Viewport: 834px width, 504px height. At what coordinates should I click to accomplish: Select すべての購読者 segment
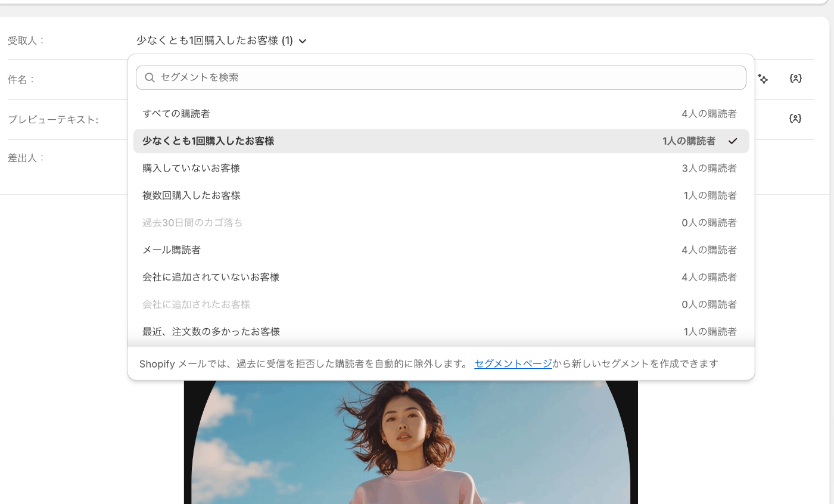(x=441, y=114)
